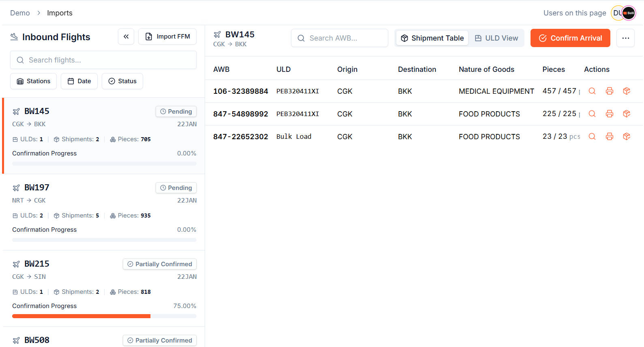Click the 457 / 457 pieces cell

click(x=561, y=91)
